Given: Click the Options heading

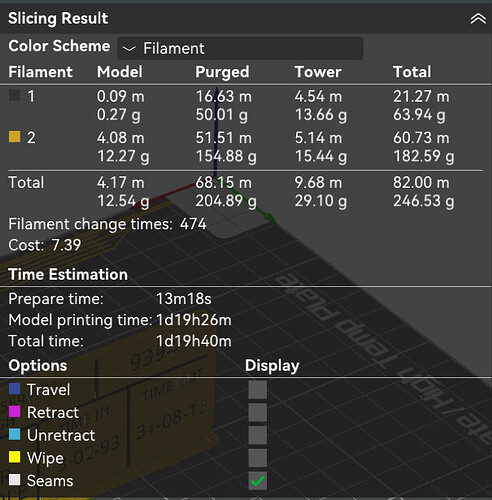Looking at the screenshot, I should coord(38,366).
